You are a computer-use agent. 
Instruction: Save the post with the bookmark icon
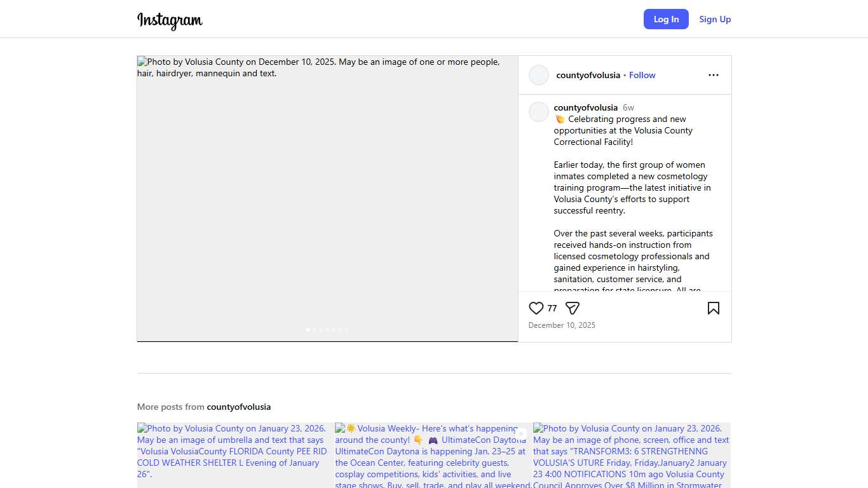tap(713, 308)
